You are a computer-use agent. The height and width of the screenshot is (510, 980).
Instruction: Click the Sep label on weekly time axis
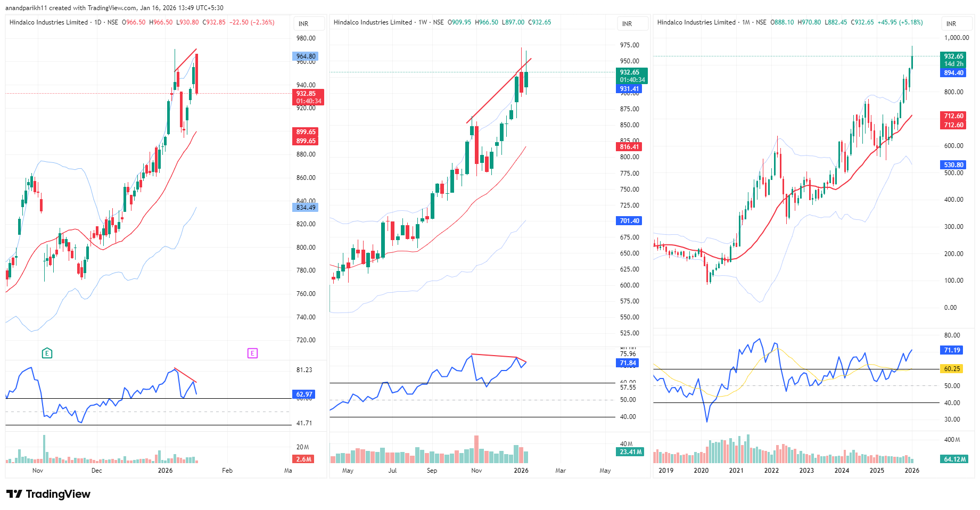coord(432,471)
